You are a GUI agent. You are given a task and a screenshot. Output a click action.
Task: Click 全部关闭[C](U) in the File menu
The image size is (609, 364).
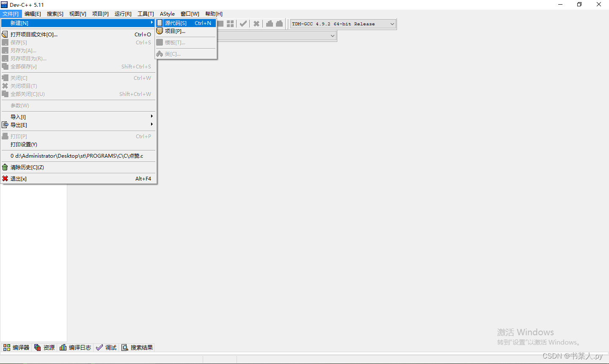(78, 94)
